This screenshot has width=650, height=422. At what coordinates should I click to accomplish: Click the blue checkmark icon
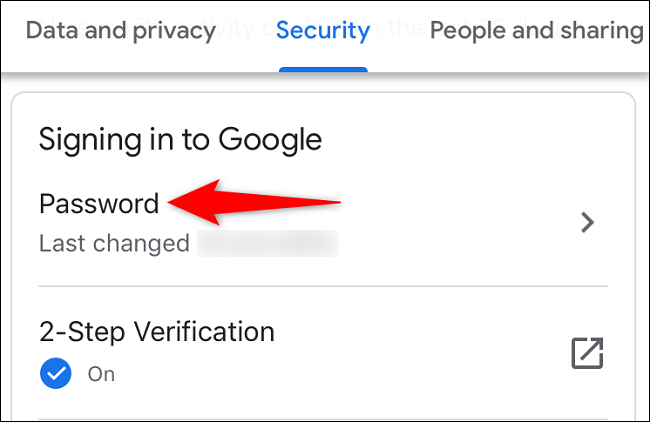point(54,374)
